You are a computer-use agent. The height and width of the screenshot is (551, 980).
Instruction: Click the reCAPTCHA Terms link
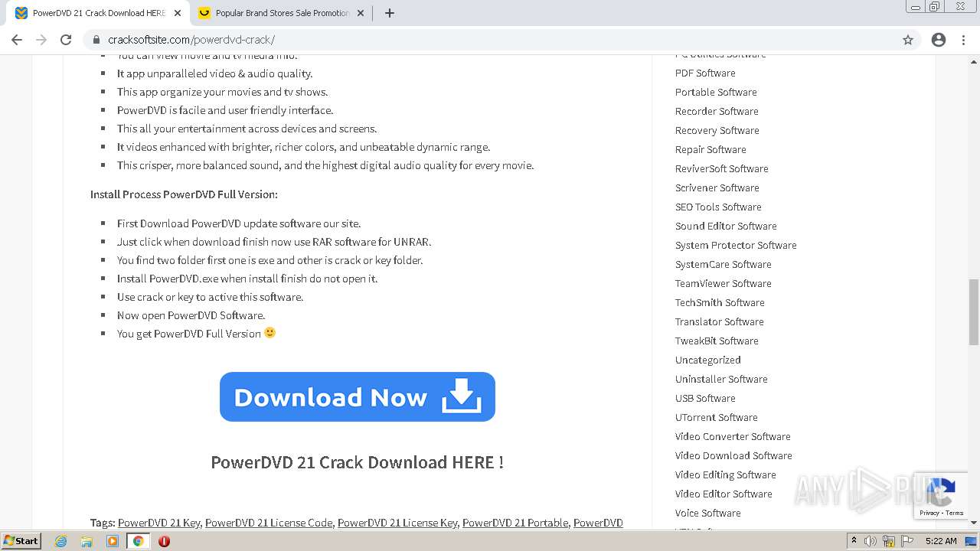pos(954,513)
